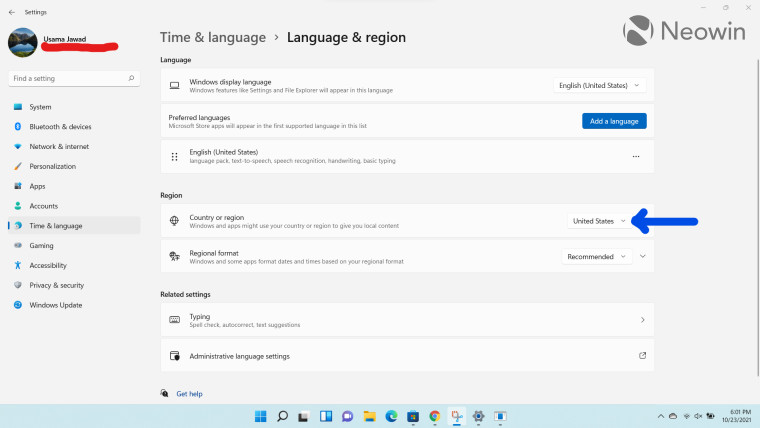Grab the drag handle for English (United States)
The image size is (760, 428).
(174, 157)
